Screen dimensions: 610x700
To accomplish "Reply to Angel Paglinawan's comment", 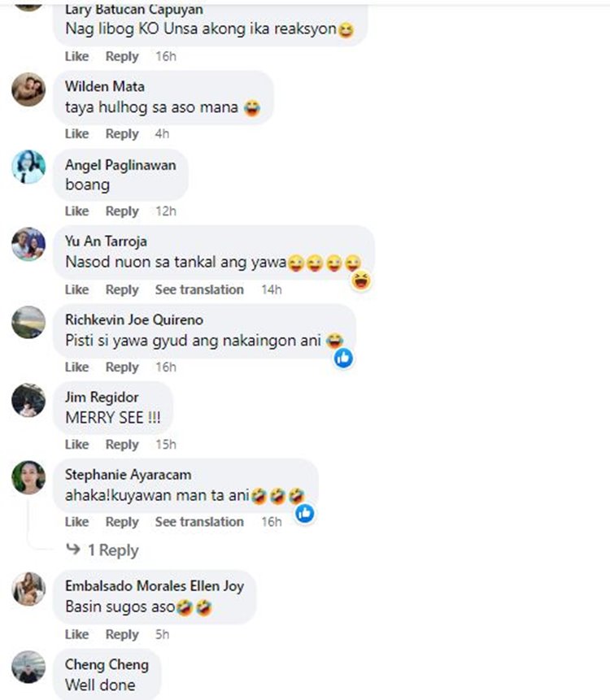I will (x=122, y=211).
